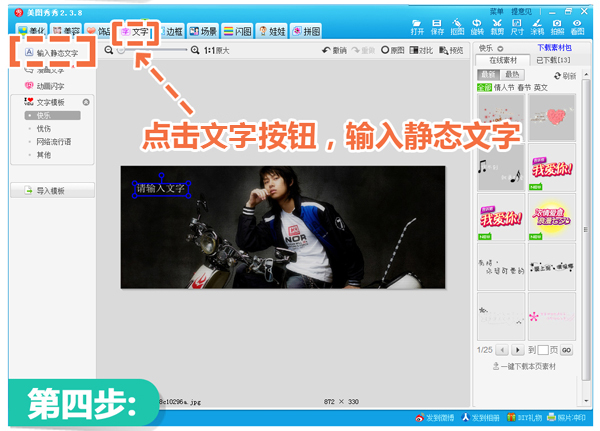600x431 pixels.
Task: Expand the 快乐 category dropdown
Action: (x=499, y=47)
